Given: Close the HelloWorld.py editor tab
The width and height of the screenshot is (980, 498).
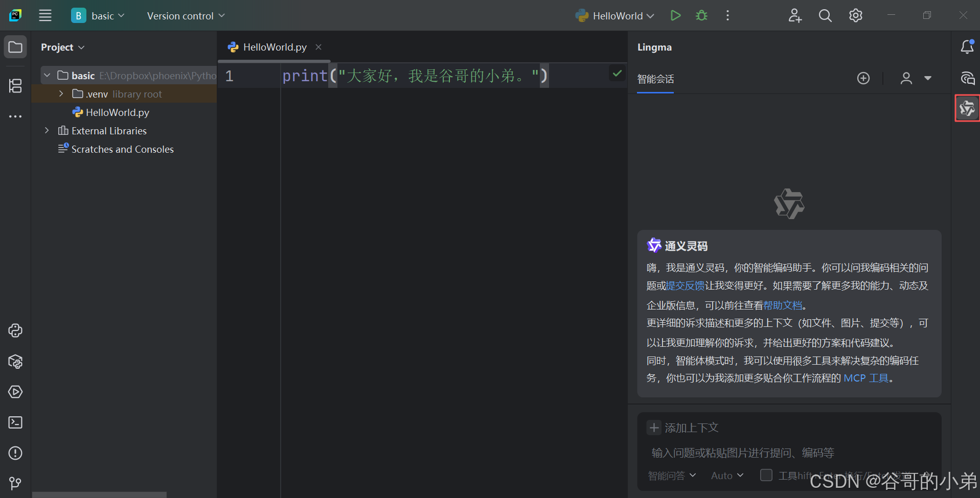Looking at the screenshot, I should (318, 47).
